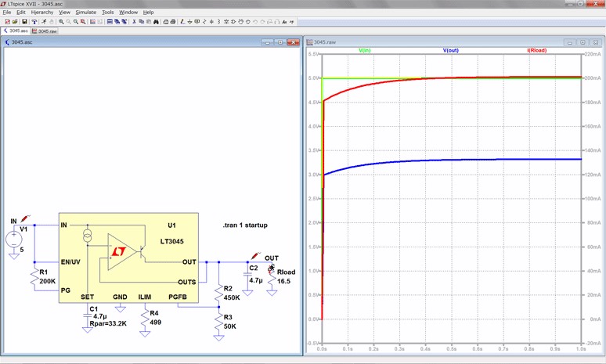Open a file with the Open icon

point(15,22)
